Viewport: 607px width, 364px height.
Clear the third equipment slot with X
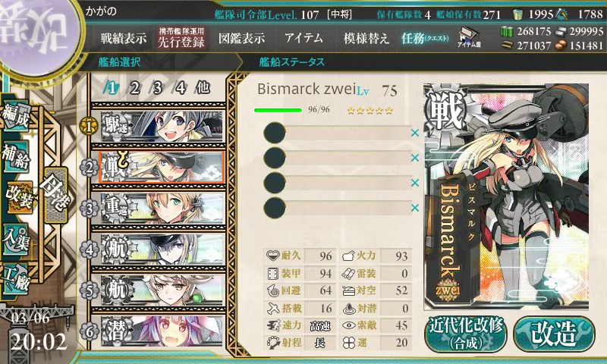click(415, 183)
